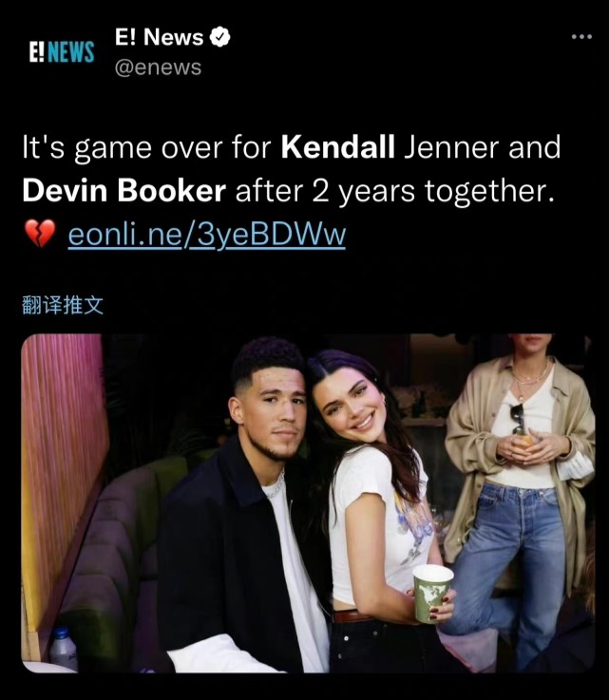
Task: Click the broken heart emoji
Action: [40, 234]
